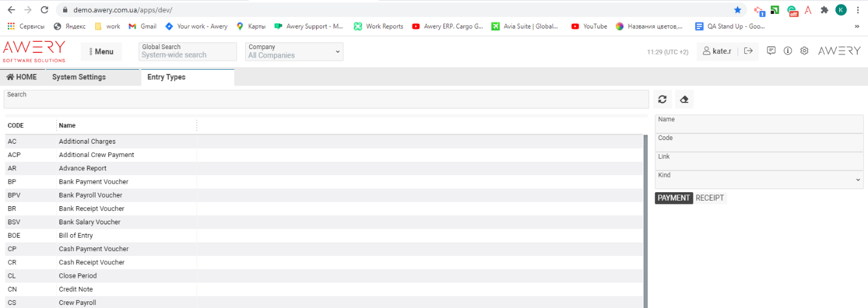
Task: Select the PAYMENT toggle option
Action: tap(674, 198)
